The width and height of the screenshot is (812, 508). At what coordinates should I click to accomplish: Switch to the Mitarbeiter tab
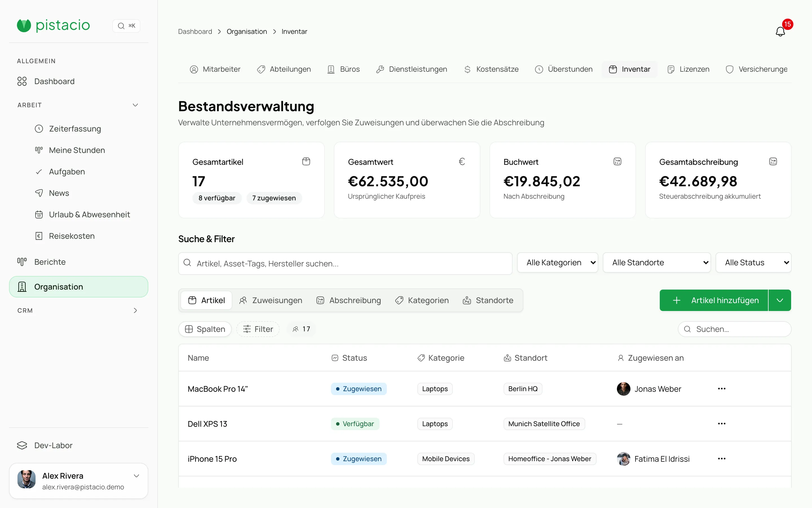coord(215,69)
